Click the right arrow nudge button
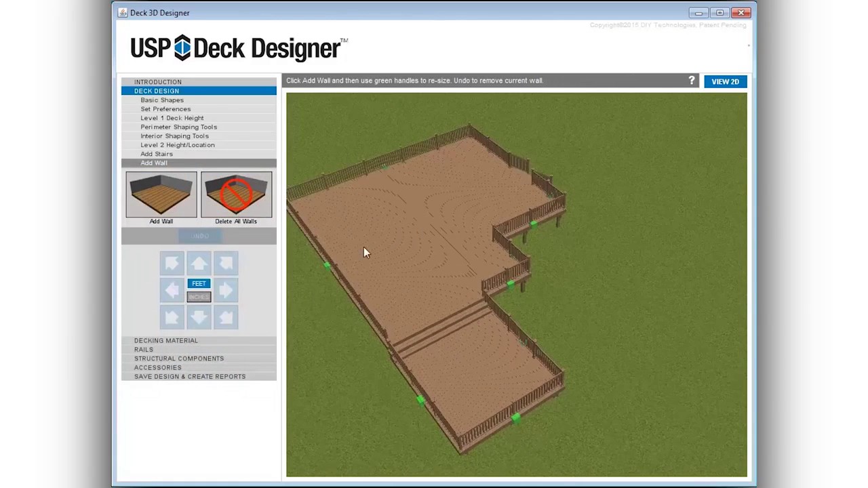This screenshot has width=868, height=488. coord(226,290)
